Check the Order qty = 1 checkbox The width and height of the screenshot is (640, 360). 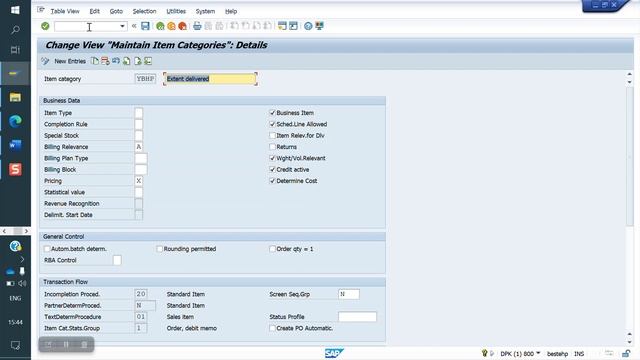point(272,249)
